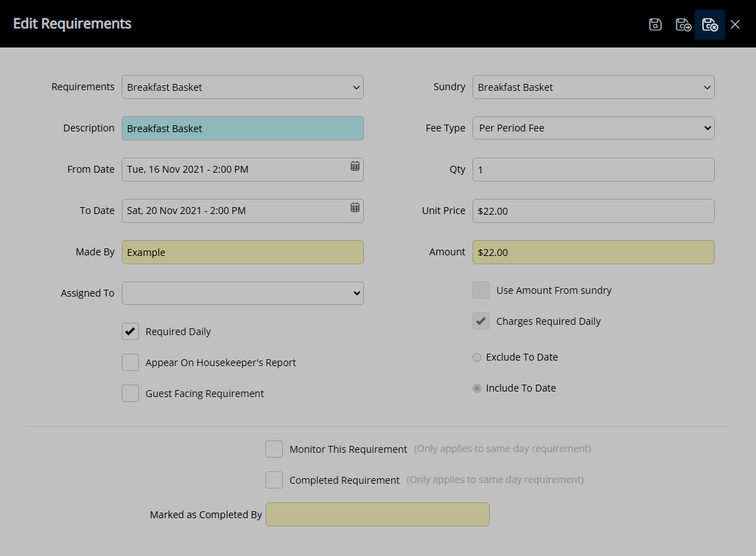This screenshot has height=556, width=756.
Task: Select Exclude To Date radio button
Action: point(477,357)
